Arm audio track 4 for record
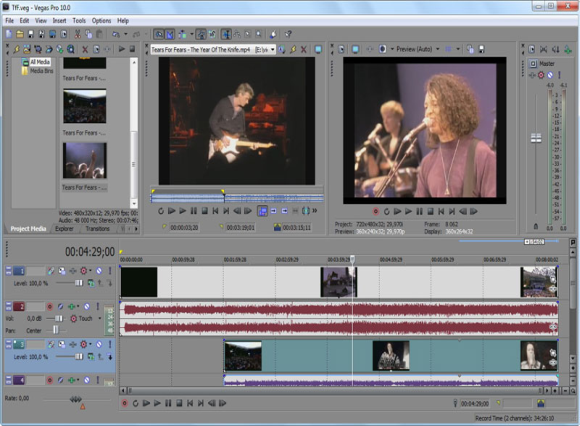Viewport: 580px width, 426px height. click(x=50, y=380)
